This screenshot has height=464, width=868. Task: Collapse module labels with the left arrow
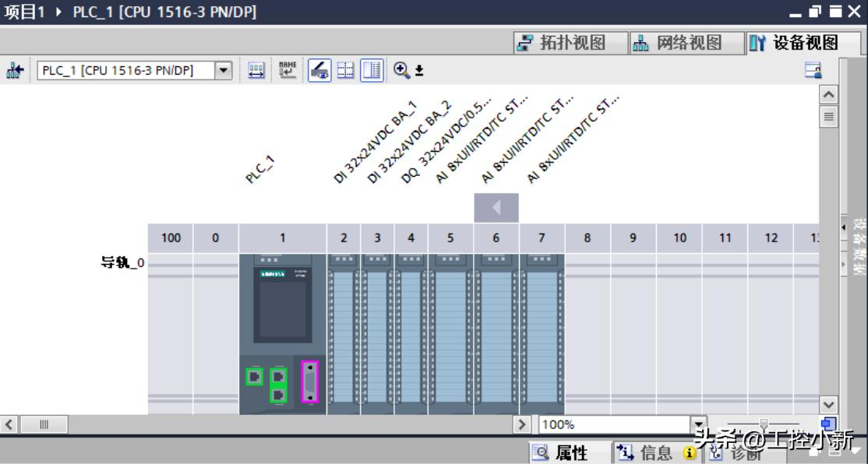click(496, 207)
